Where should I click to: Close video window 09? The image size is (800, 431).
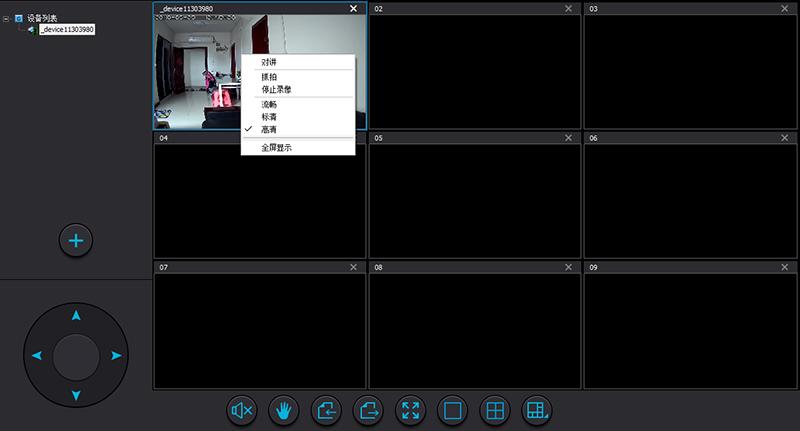pyautogui.click(x=785, y=267)
